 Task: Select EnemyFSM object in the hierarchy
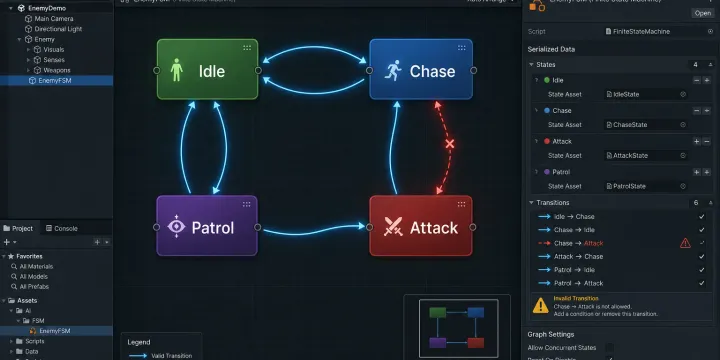tap(56, 80)
